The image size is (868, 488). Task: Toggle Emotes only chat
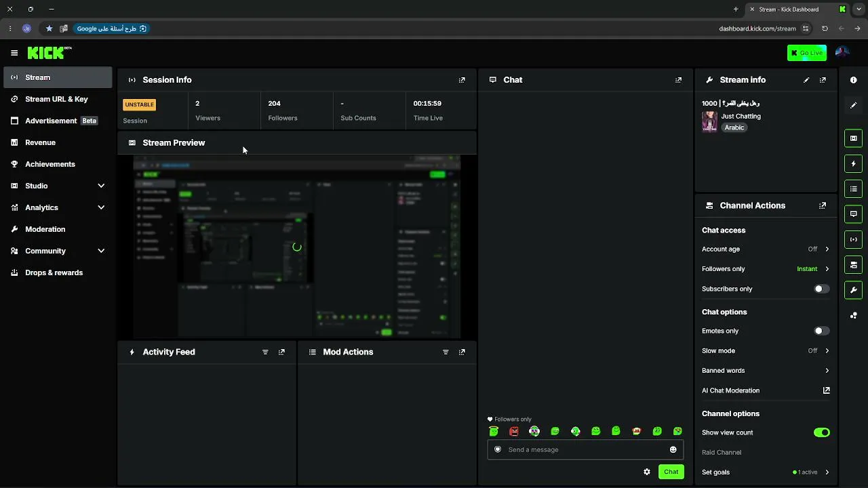tap(821, 331)
